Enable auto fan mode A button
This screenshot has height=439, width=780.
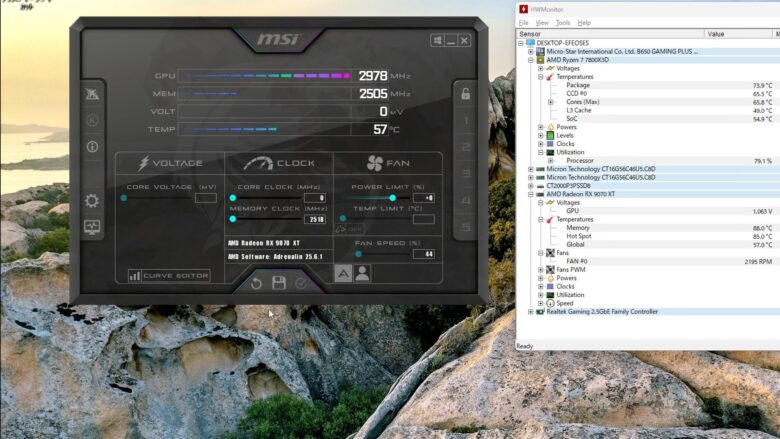click(x=343, y=273)
